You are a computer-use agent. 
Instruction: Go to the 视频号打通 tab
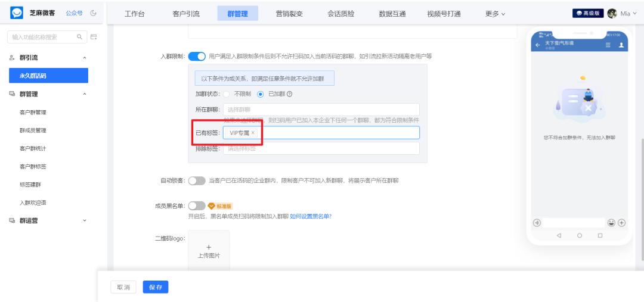444,14
